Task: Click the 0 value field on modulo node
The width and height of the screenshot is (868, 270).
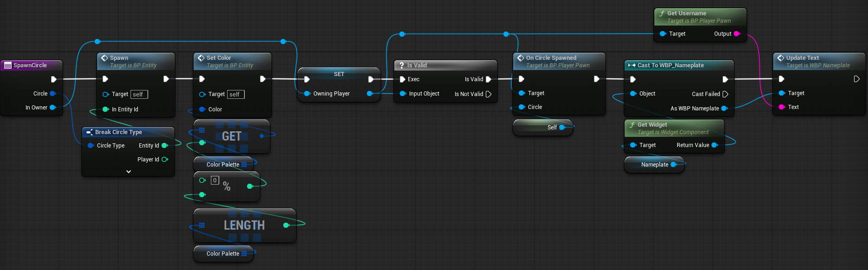Action: (x=215, y=180)
